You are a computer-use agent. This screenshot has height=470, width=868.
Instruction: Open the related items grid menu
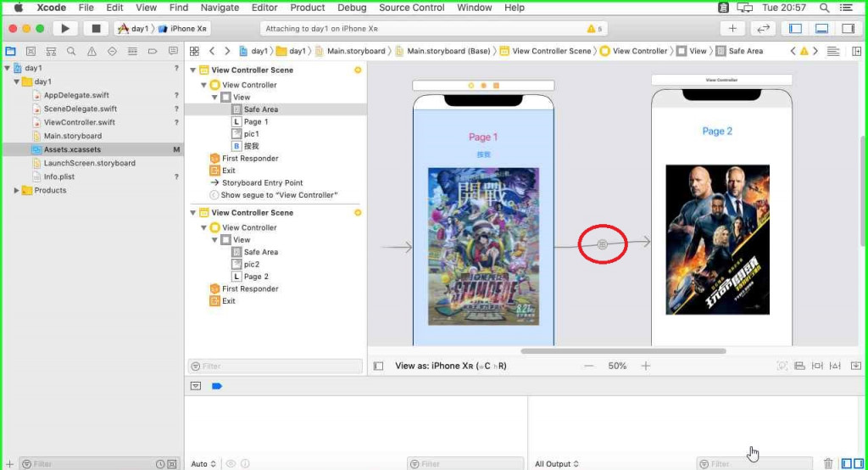coord(194,51)
